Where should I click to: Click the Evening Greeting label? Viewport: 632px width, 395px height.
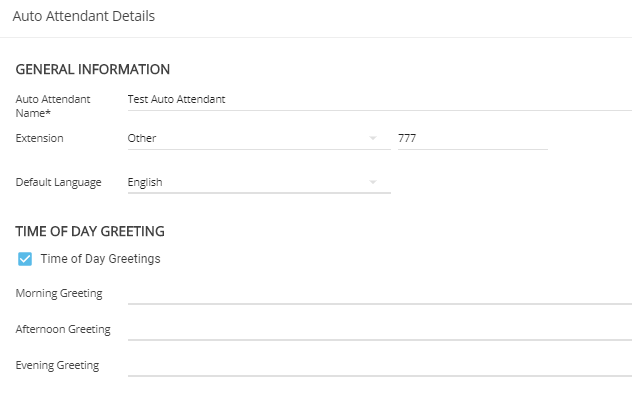pyautogui.click(x=57, y=365)
